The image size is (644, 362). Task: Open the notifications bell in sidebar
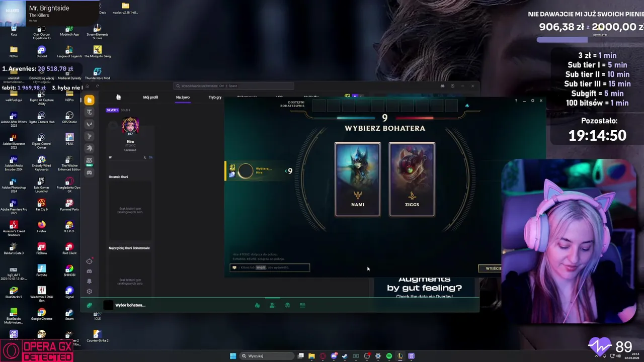coord(89,281)
